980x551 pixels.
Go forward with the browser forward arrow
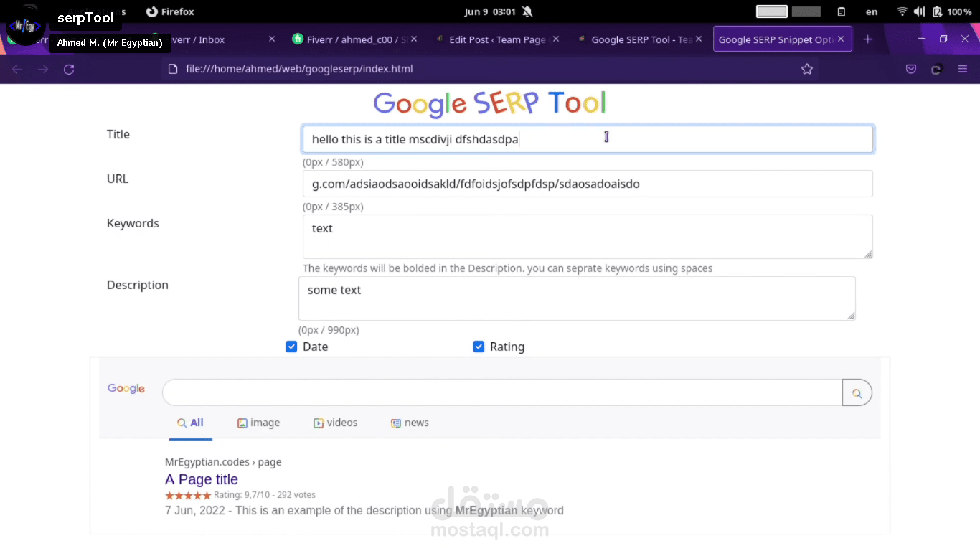[x=43, y=69]
